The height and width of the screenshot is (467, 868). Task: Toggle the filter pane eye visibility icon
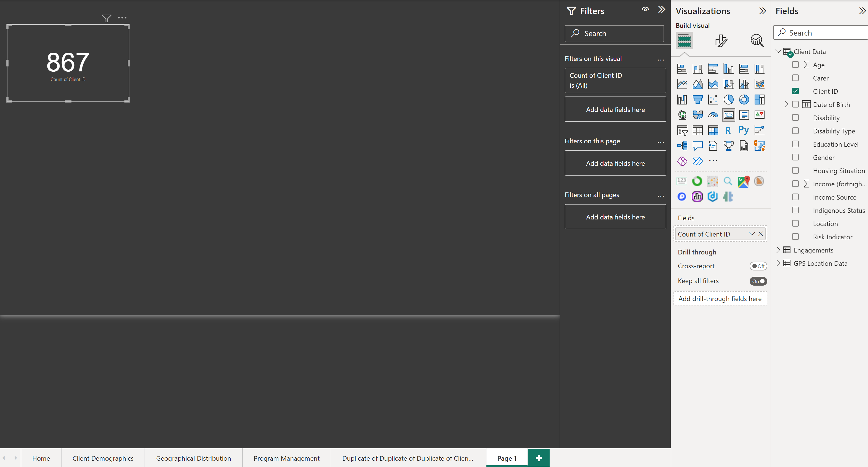coord(645,9)
